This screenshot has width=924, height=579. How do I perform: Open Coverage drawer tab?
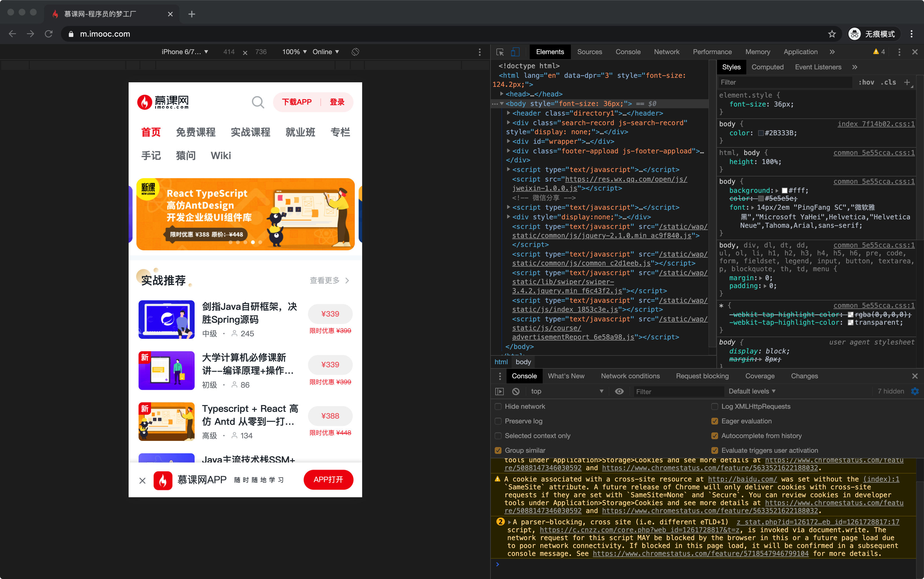click(x=760, y=376)
